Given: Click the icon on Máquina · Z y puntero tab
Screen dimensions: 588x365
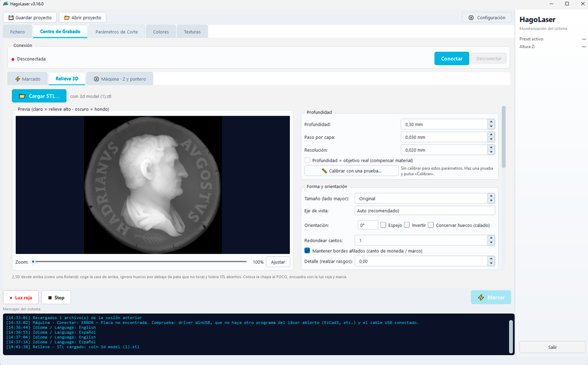Looking at the screenshot, I should coord(96,79).
